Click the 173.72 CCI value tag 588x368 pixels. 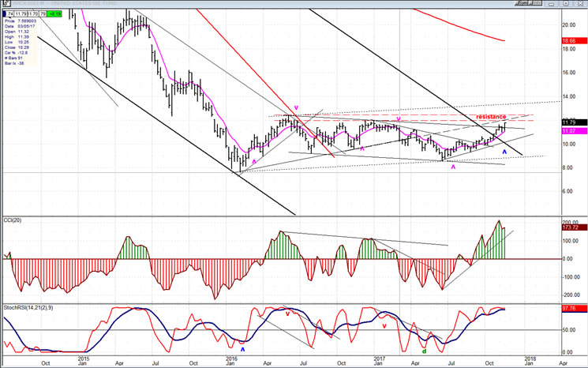click(x=572, y=227)
